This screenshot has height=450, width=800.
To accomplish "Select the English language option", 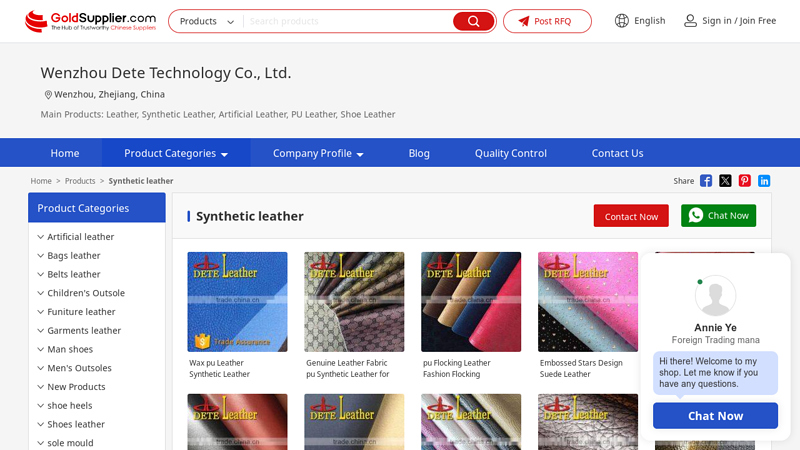I will (649, 21).
